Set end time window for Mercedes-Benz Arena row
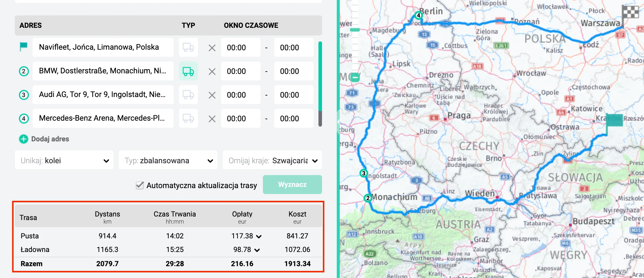The width and height of the screenshot is (644, 278). click(294, 118)
